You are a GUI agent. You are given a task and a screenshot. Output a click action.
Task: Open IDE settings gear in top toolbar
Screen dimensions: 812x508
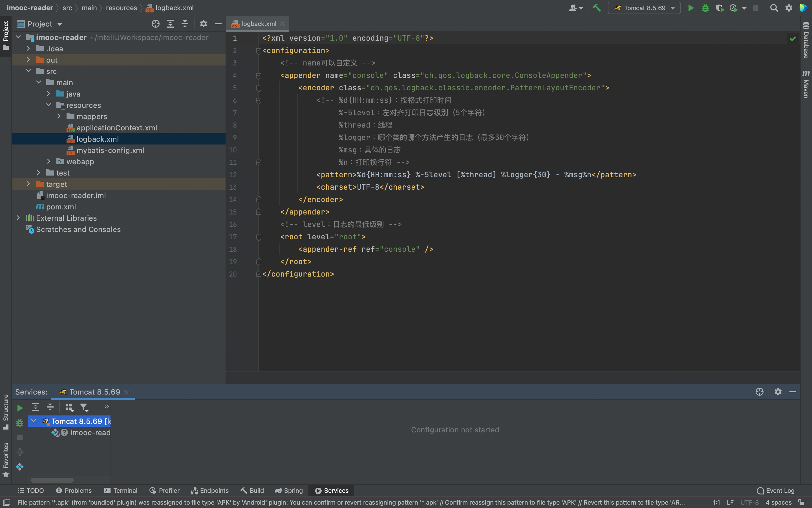coord(789,8)
